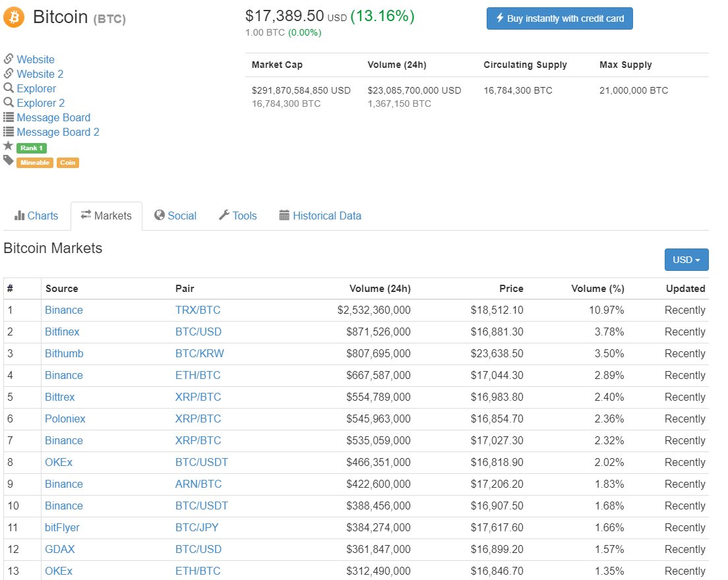Open the Website link

point(36,59)
